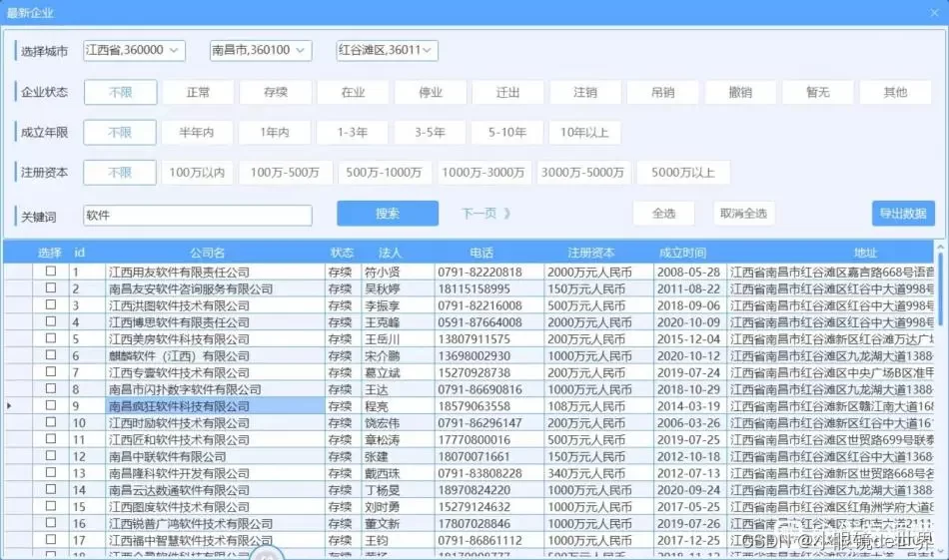The image size is (949, 560).
Task: Export results with 导出数据 button
Action: 903,213
